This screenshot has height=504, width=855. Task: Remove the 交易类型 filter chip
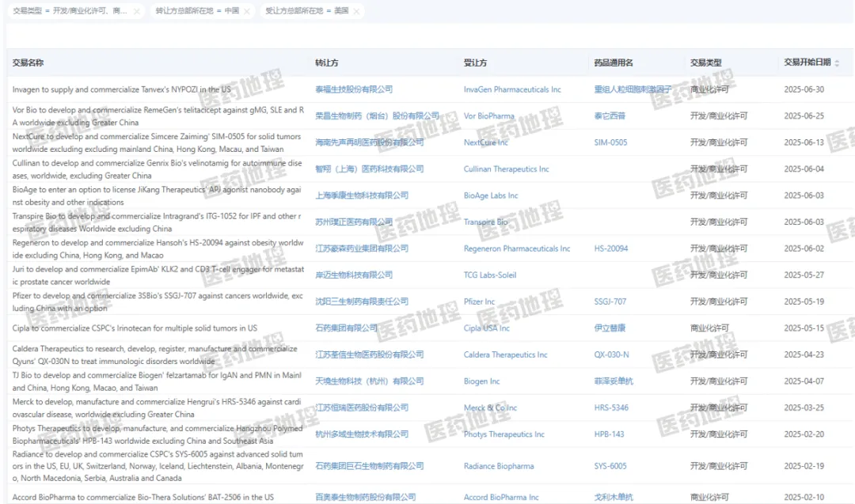pyautogui.click(x=136, y=12)
